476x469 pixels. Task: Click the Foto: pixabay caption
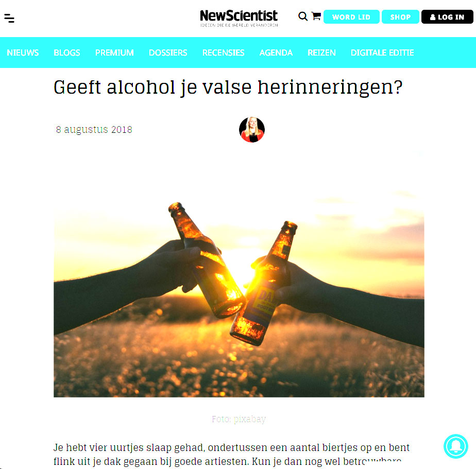click(239, 419)
